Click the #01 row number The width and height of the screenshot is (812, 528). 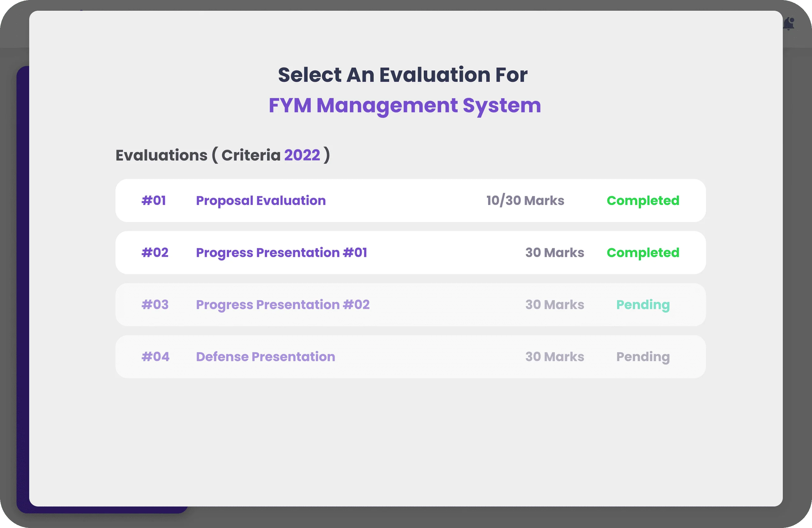(154, 201)
